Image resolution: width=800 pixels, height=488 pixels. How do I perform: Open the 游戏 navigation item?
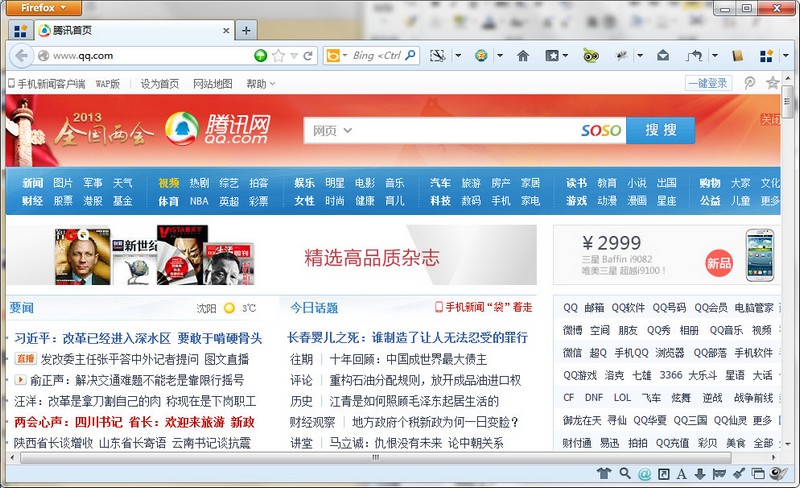(x=577, y=201)
